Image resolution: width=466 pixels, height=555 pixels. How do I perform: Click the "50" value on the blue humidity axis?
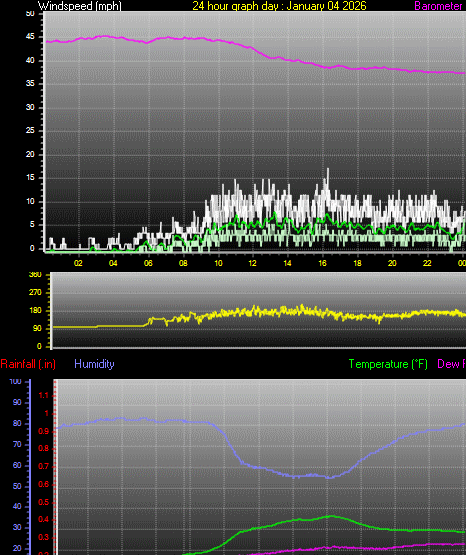pos(17,486)
